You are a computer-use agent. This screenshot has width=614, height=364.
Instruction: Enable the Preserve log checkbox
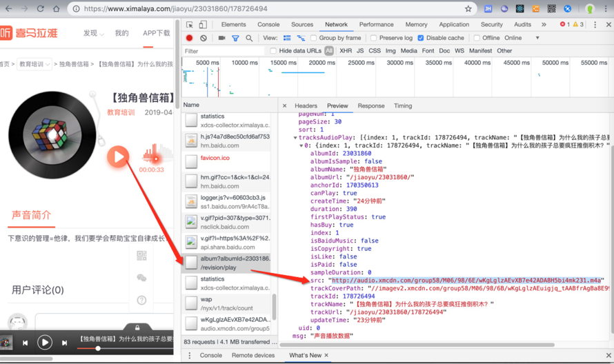click(x=373, y=38)
